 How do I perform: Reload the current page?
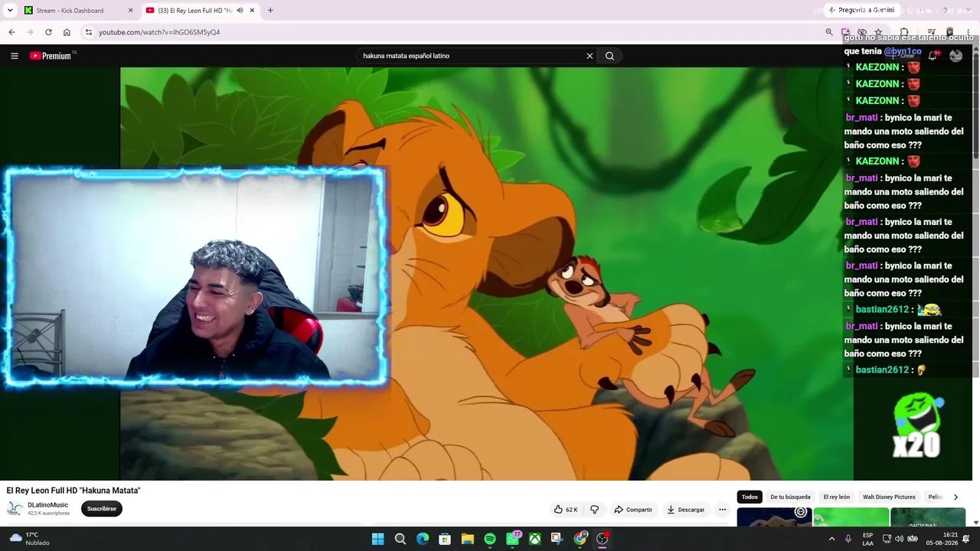(x=48, y=32)
